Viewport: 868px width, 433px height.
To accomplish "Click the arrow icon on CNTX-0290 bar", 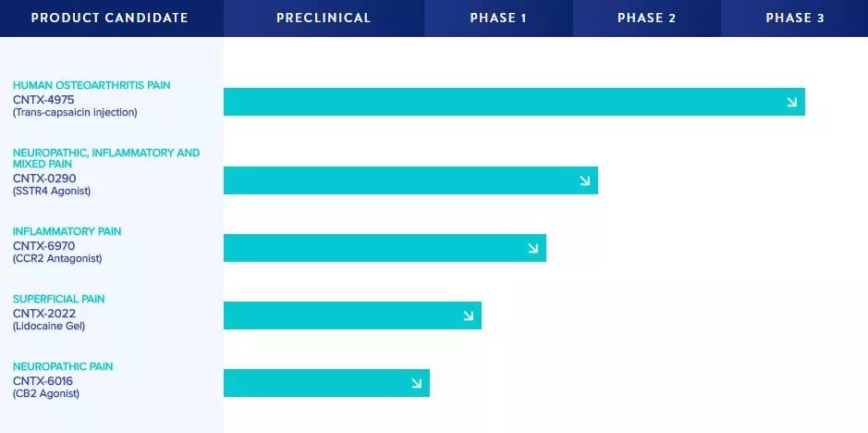I will 584,180.
